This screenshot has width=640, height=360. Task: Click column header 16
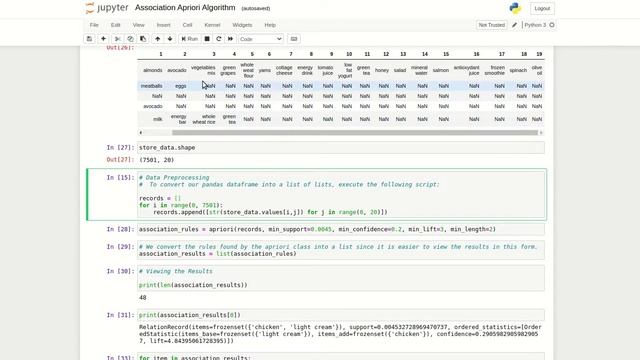click(x=476, y=54)
